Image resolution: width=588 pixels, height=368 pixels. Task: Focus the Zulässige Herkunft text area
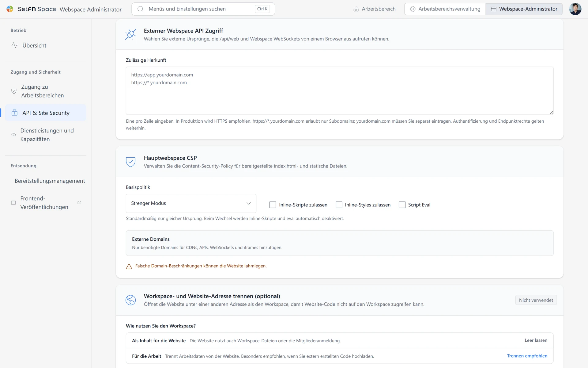click(339, 91)
